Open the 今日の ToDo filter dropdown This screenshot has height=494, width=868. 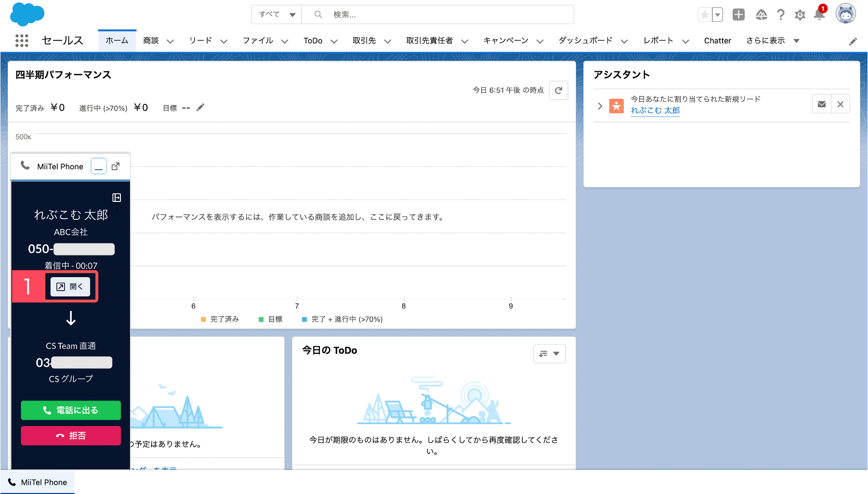(x=550, y=354)
